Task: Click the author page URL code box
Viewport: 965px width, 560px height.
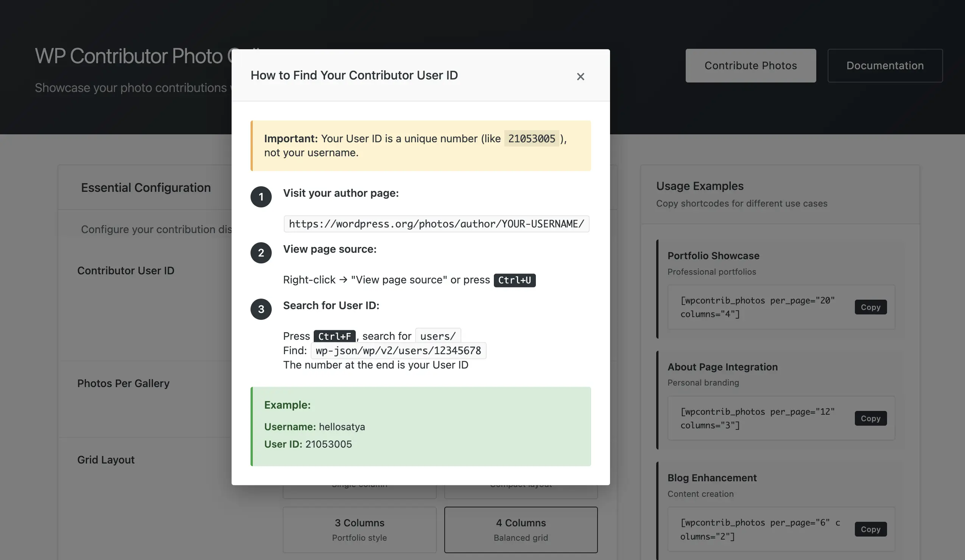Action: coord(436,224)
